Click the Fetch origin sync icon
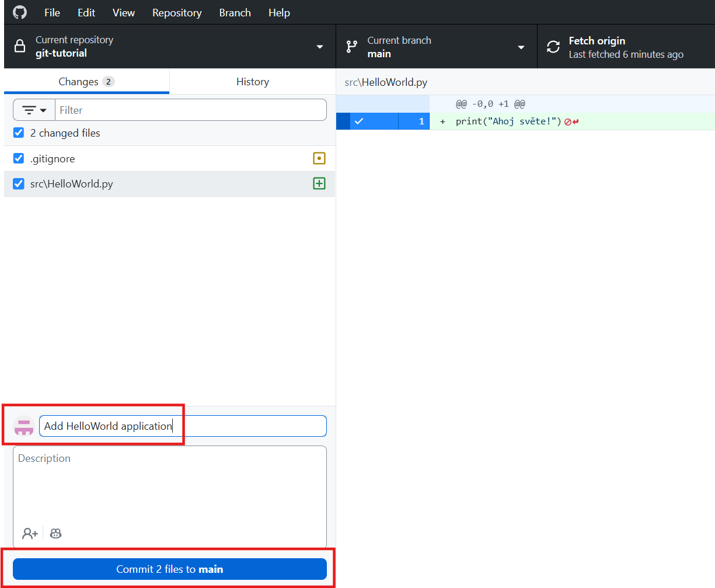Viewport: 715px width, 588px height. click(553, 47)
